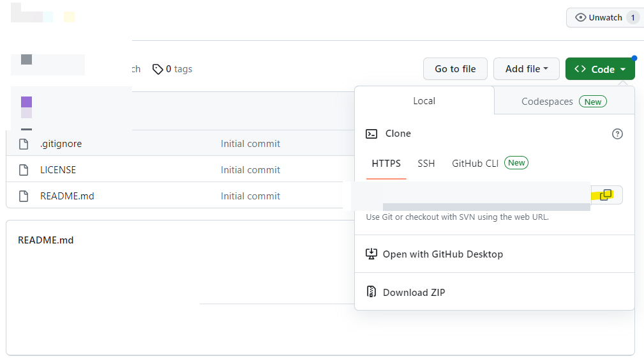Click the New badge next to Codespaces

[593, 102]
